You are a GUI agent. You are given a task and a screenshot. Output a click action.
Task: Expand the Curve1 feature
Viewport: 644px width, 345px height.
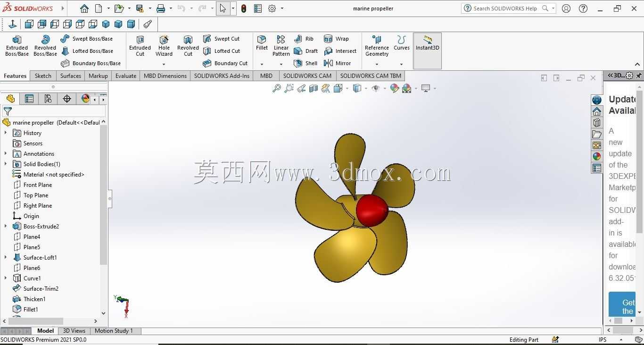click(x=6, y=278)
